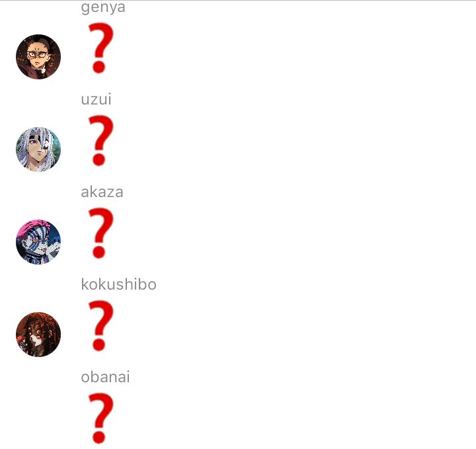476x449 pixels.
Task: Click the akaza username label
Action: tap(102, 192)
